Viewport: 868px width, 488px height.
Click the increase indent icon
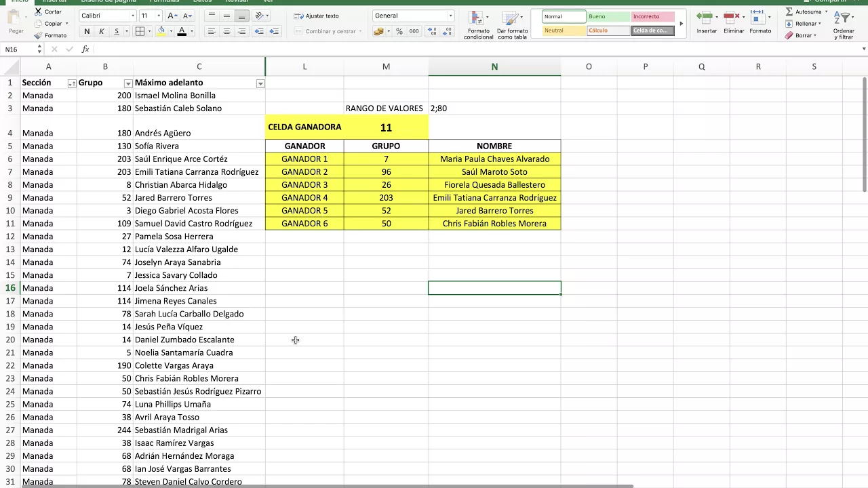274,31
